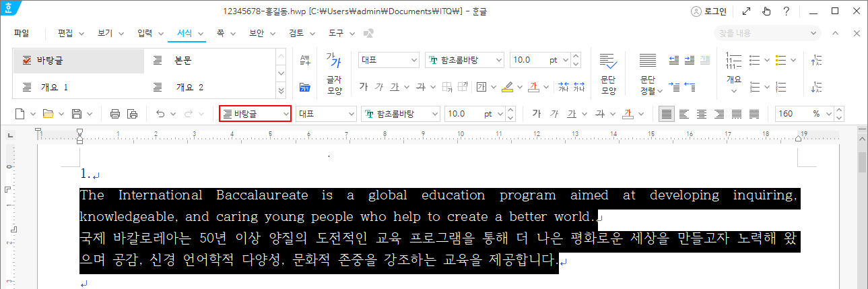This screenshot has width=868, height=289.
Task: Apply strikethrough from the ribbon
Action: pyautogui.click(x=422, y=86)
